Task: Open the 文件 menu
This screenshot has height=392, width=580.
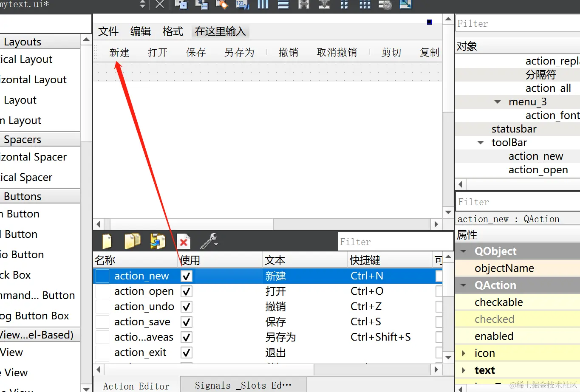Action: tap(108, 31)
